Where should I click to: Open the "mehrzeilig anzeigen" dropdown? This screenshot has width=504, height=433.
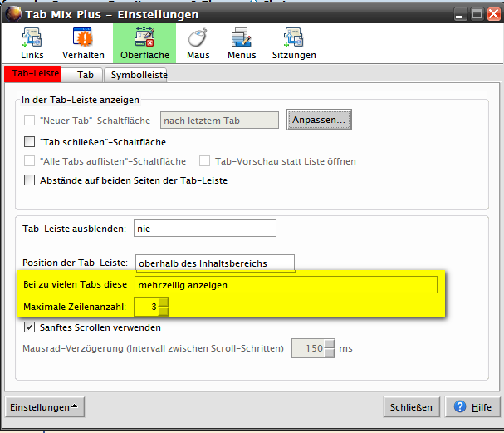click(x=286, y=285)
